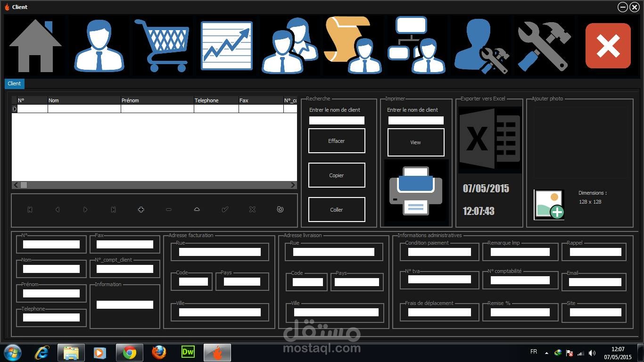Focus the Imprimer client name field

[x=416, y=121]
